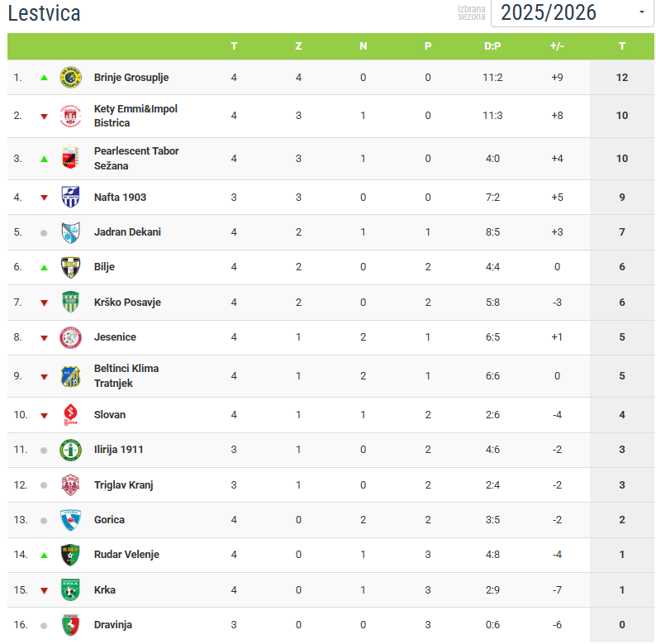
Task: Click the +/- goal difference header
Action: 557,46
